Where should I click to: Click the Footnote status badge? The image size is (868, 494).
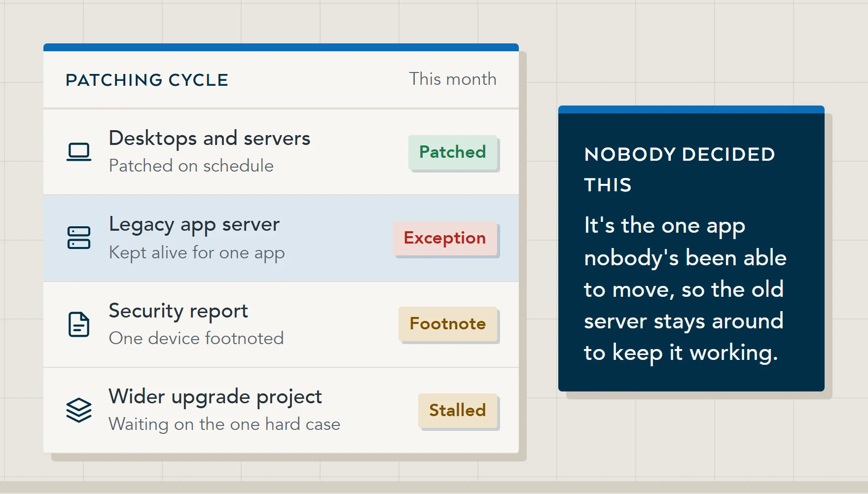point(448,323)
